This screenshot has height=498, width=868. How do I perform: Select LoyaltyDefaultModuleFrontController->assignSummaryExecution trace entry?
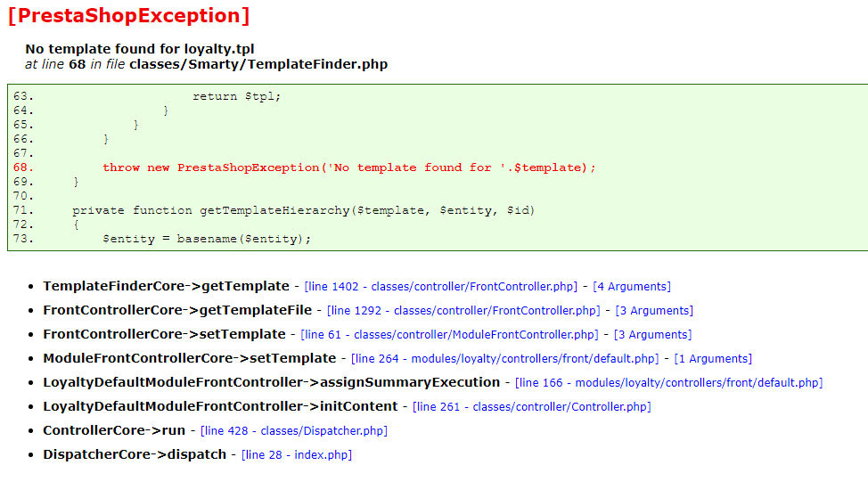271,382
